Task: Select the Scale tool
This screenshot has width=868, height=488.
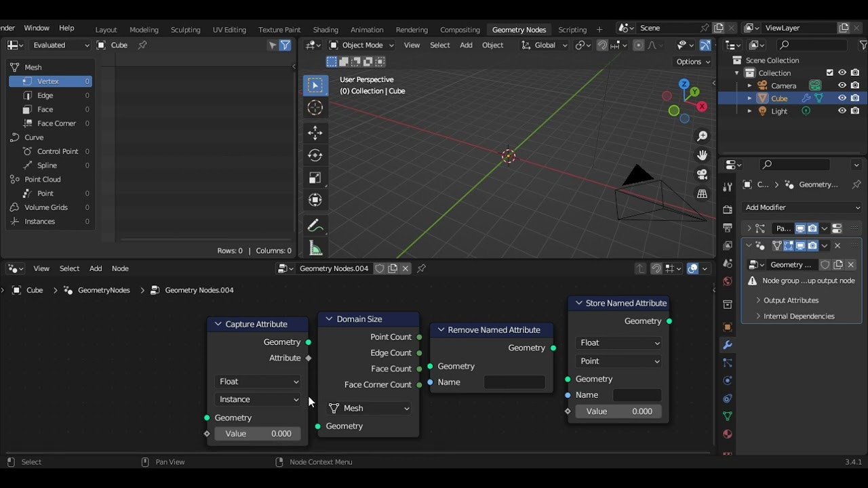Action: coord(315,178)
